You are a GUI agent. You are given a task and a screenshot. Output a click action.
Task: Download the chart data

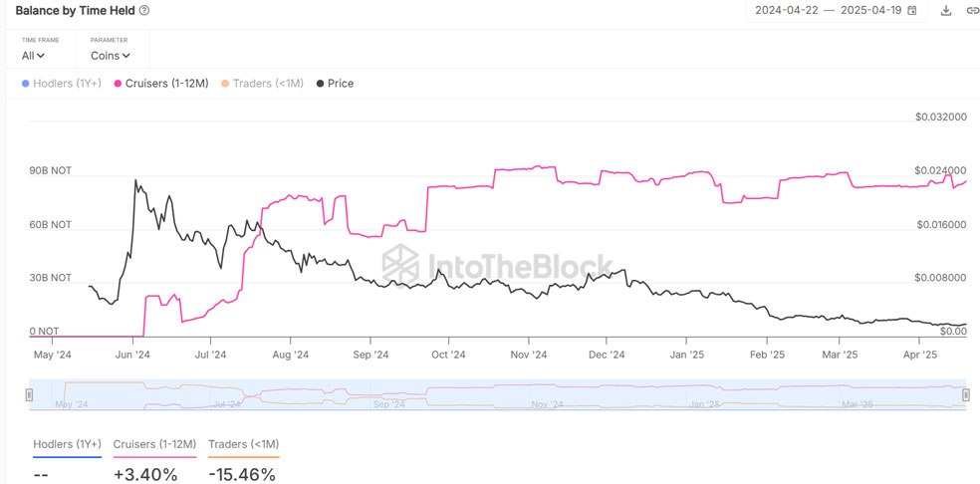[x=946, y=11]
